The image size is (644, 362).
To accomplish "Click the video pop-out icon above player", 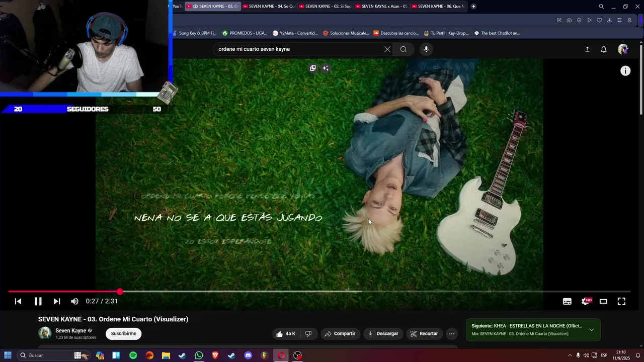I will [x=313, y=68].
